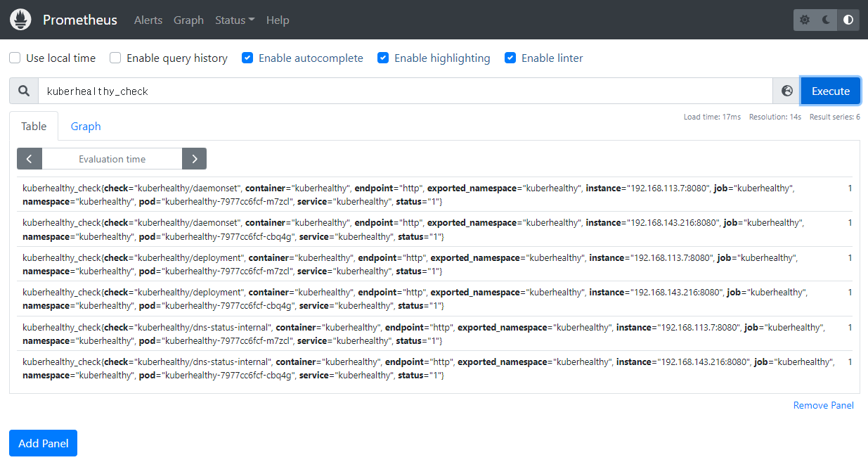
Task: Uncheck Enable highlighting
Action: tap(383, 58)
